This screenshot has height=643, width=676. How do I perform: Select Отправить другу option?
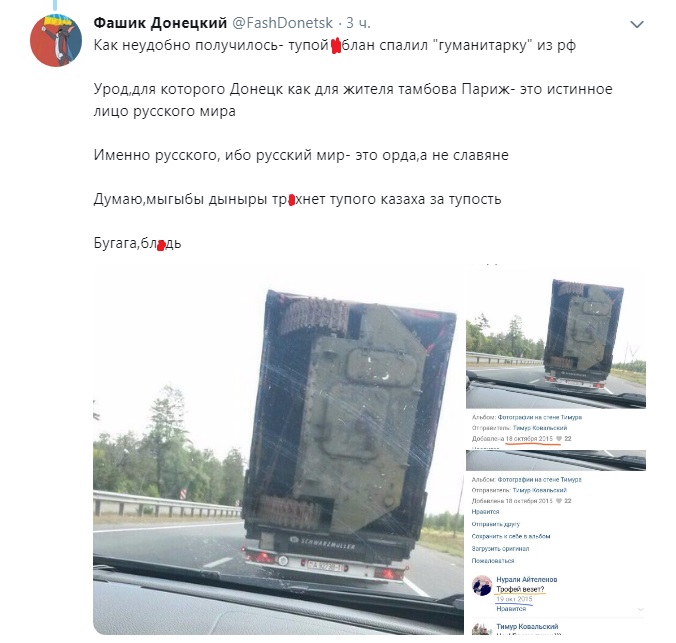[x=495, y=524]
